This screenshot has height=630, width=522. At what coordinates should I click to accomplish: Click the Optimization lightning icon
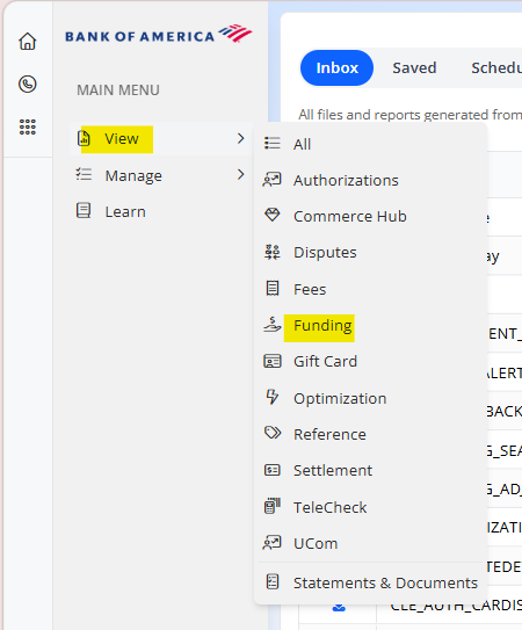click(272, 397)
